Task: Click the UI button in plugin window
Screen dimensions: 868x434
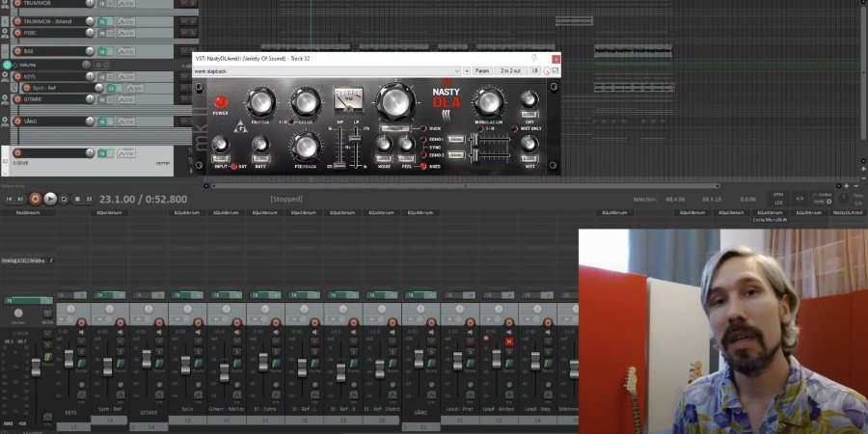Action: click(534, 70)
